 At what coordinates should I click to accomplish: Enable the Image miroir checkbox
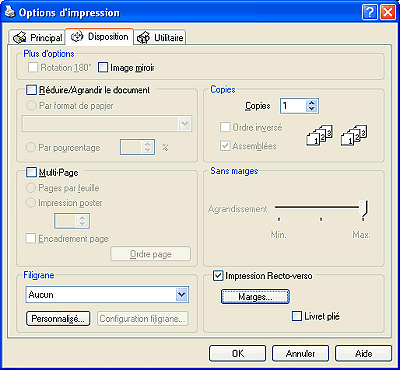tap(103, 68)
